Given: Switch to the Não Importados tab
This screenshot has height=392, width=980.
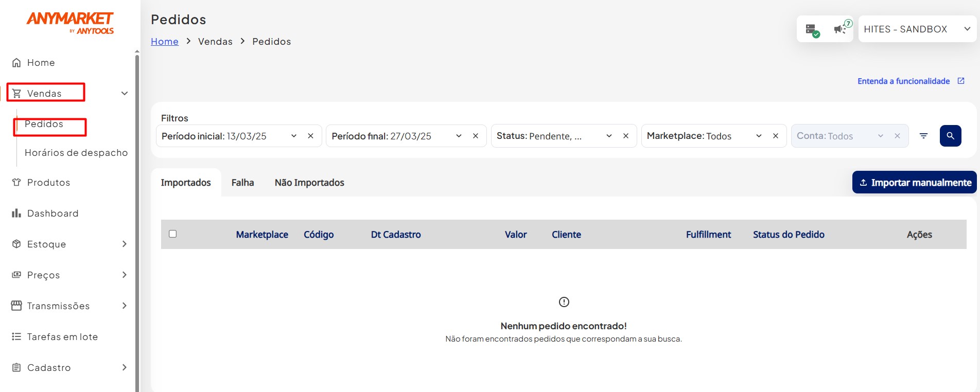Looking at the screenshot, I should coord(309,183).
